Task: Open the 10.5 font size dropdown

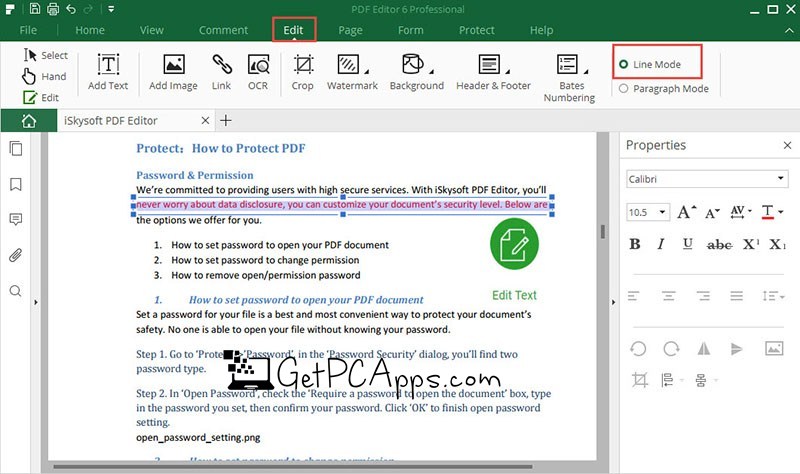Action: pos(647,212)
